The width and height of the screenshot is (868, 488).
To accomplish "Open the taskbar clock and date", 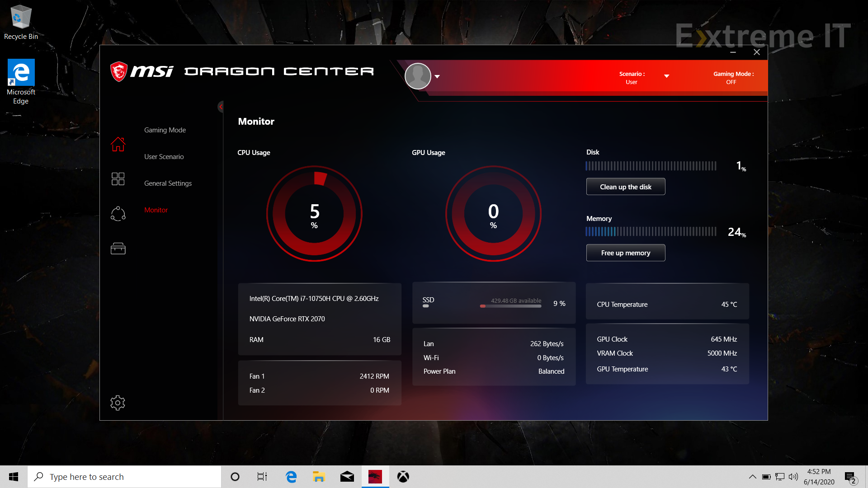I will (x=819, y=477).
